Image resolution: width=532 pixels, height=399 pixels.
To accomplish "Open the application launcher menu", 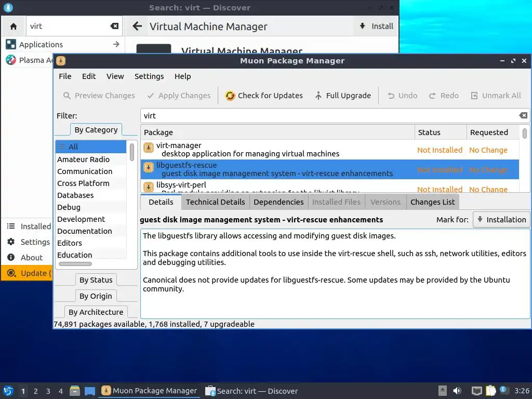I will tap(8, 391).
